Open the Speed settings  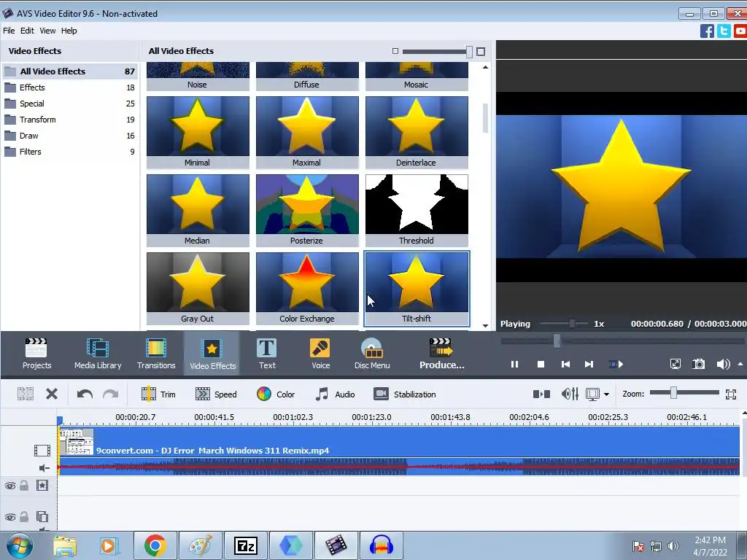coord(216,394)
